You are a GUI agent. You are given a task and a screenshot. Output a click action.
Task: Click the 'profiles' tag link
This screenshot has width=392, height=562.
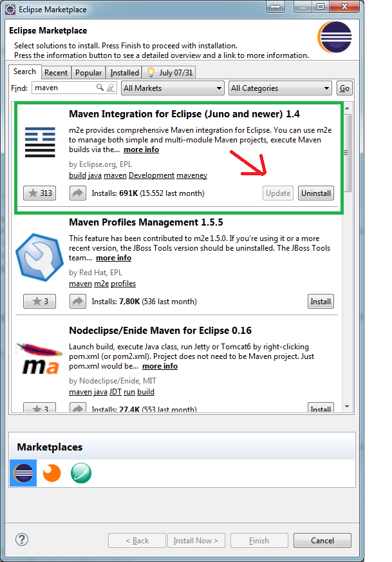(x=123, y=284)
